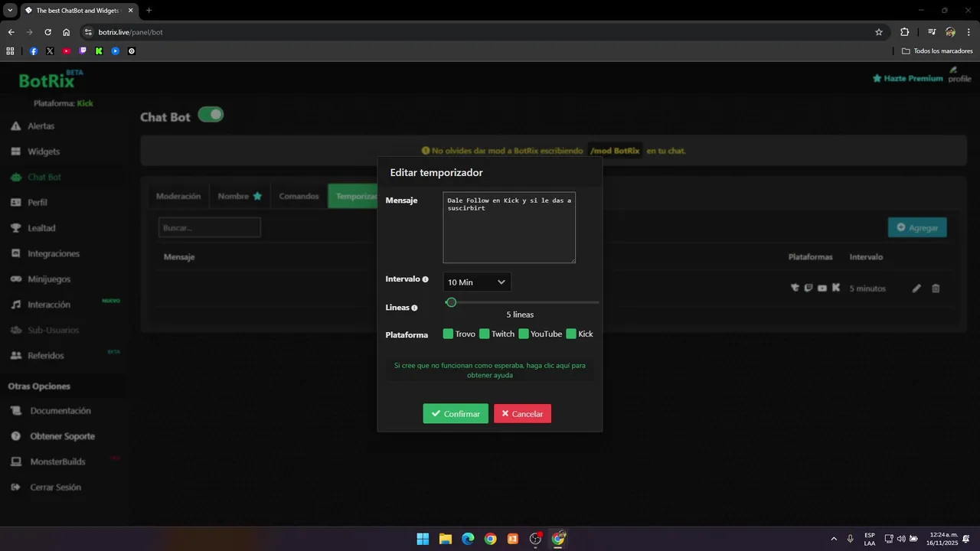Click Intervalo info icon in dialog
This screenshot has height=551, width=980.
(x=426, y=279)
